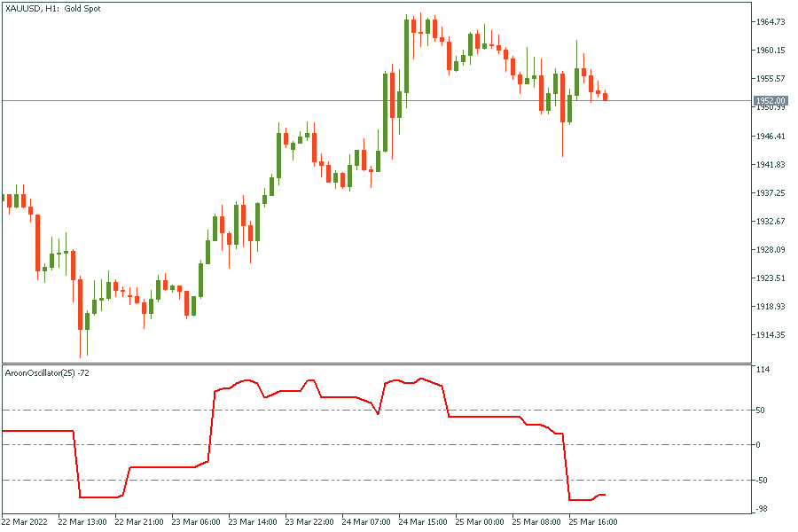The image size is (798, 532).
Task: Click the 23 Mar 14:00 time label
Action: (x=251, y=522)
